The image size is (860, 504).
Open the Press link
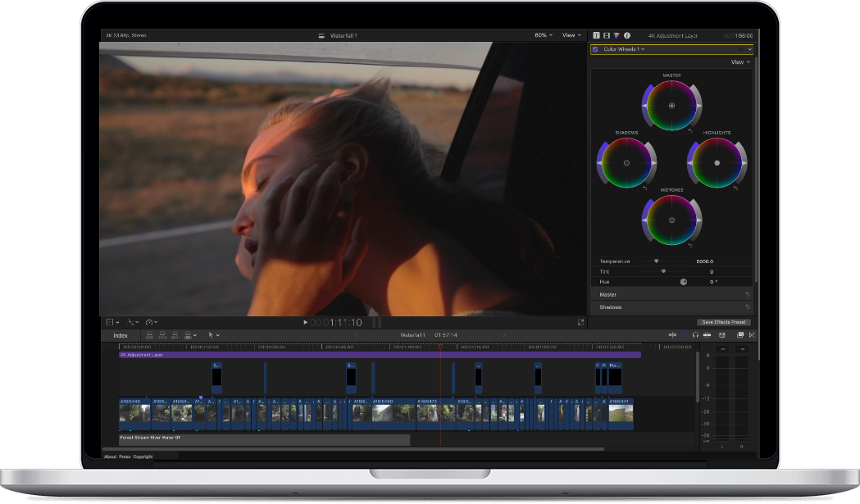[x=125, y=456]
